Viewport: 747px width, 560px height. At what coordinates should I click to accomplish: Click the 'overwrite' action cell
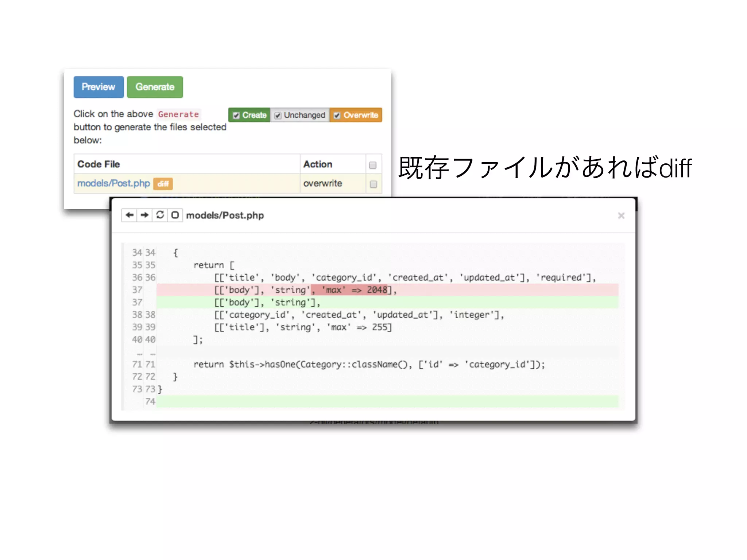(x=333, y=183)
